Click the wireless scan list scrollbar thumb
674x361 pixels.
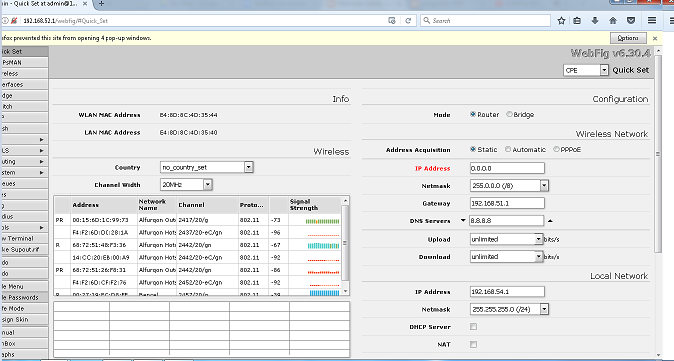(x=345, y=243)
